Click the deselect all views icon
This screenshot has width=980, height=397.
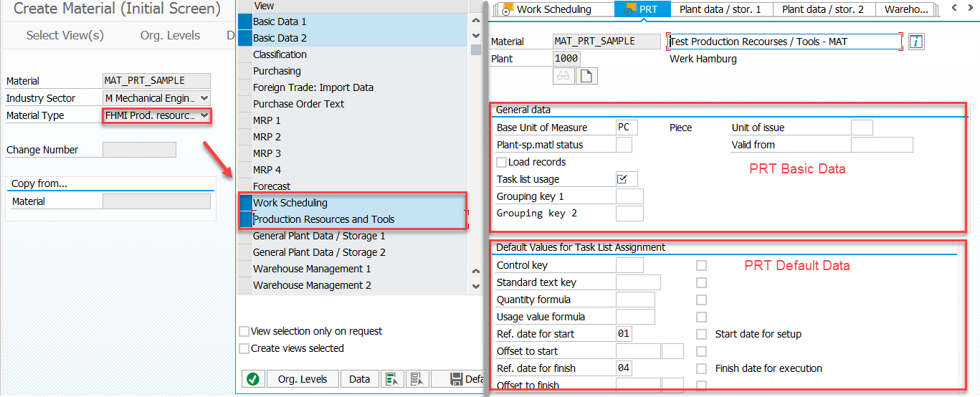(418, 379)
